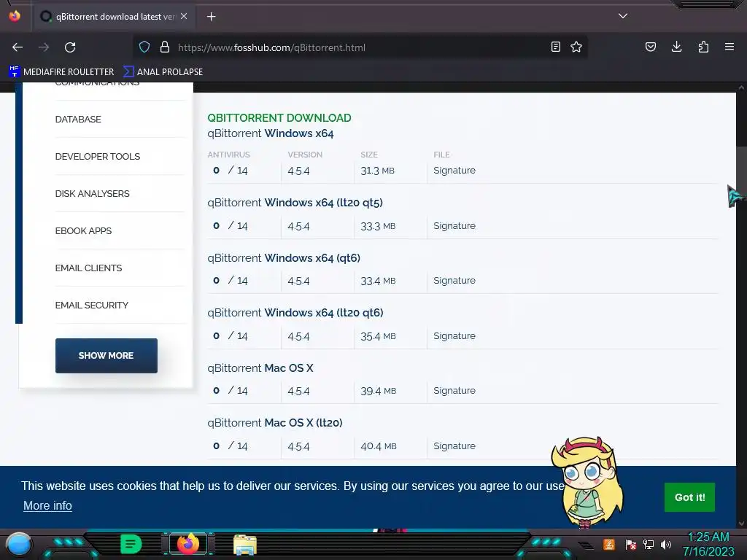Click antivirus result 0 / 14 in Mac OS X 39.4 MB row
The width and height of the screenshot is (747, 560).
pos(231,391)
